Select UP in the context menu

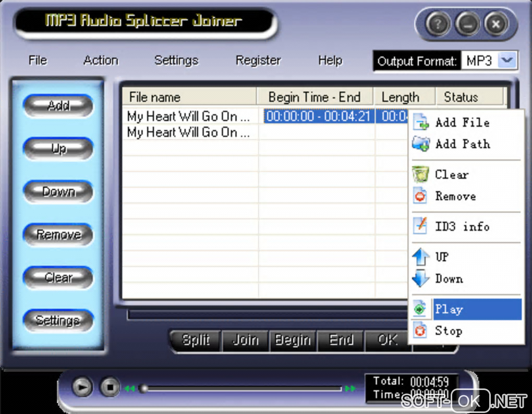point(466,257)
